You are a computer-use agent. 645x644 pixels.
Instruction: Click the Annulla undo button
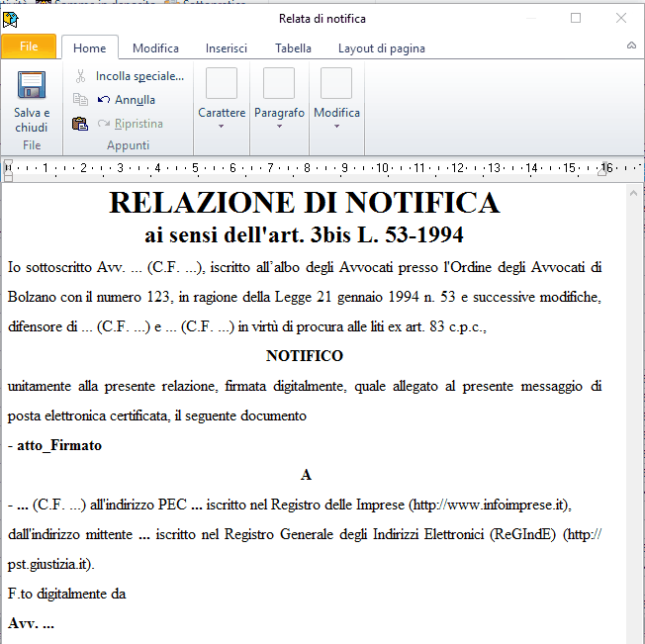[127, 100]
